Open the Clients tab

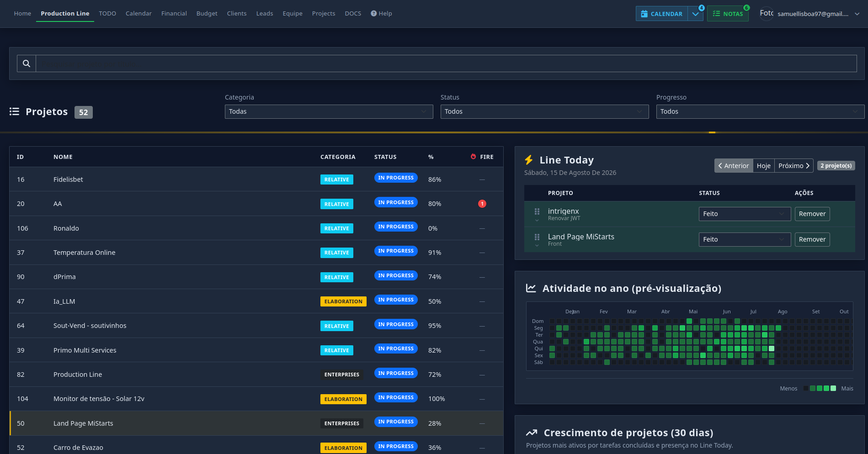pyautogui.click(x=237, y=14)
